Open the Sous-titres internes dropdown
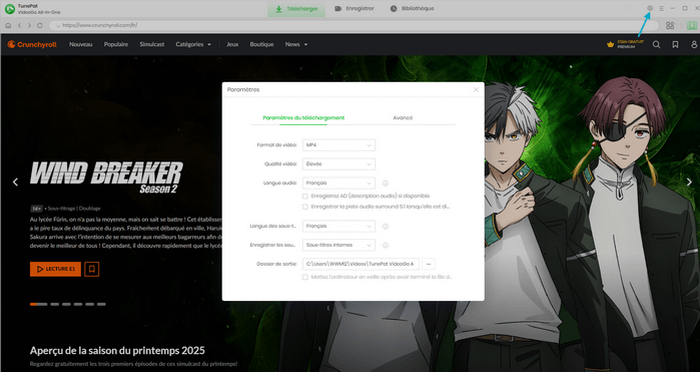The image size is (700, 372). coord(339,245)
